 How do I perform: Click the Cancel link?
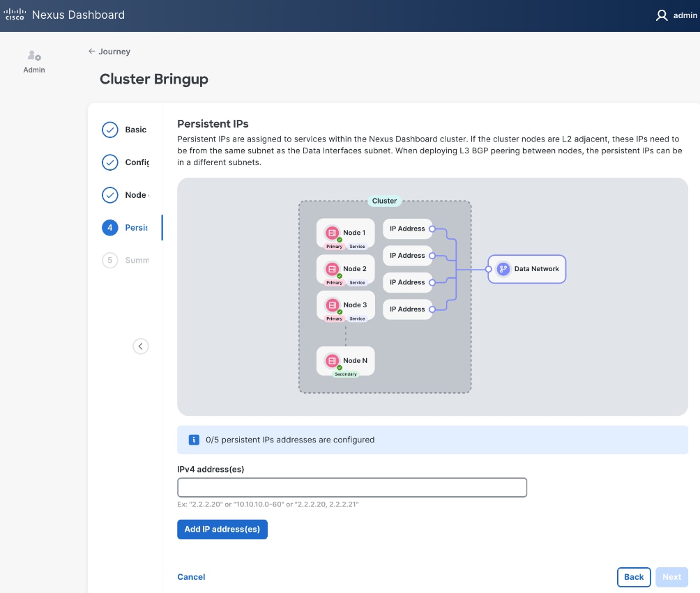191,577
